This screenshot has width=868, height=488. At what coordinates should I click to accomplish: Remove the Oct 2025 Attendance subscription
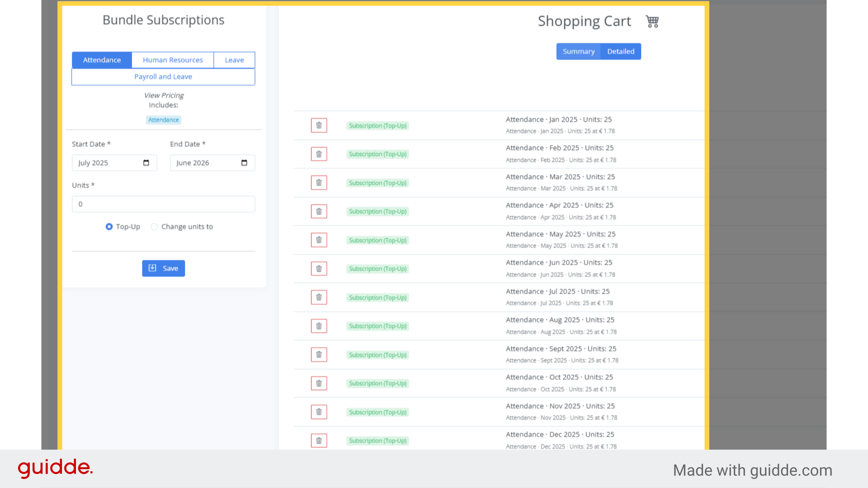(319, 384)
